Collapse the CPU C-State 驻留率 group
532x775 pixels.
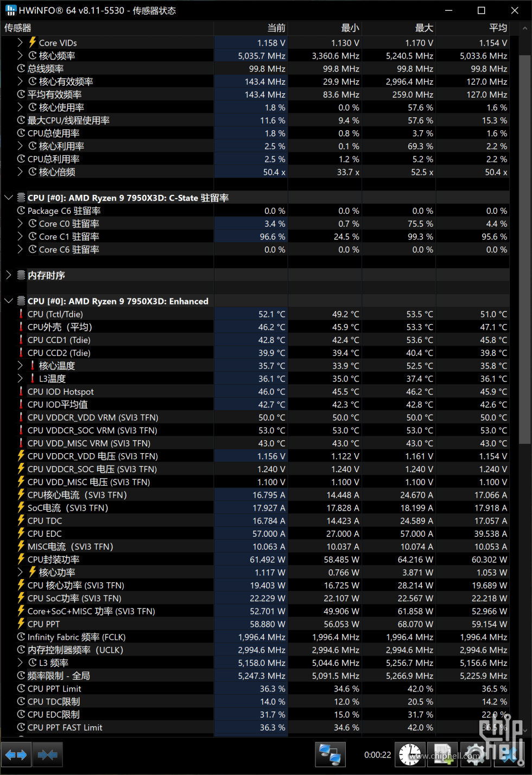(x=8, y=198)
